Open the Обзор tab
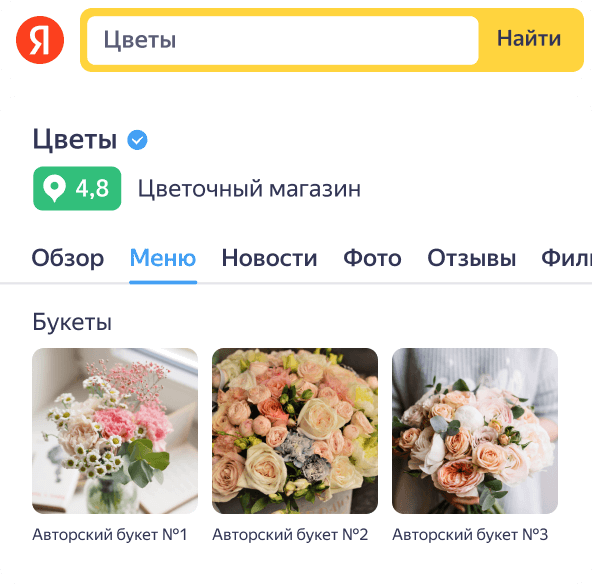 click(x=68, y=259)
